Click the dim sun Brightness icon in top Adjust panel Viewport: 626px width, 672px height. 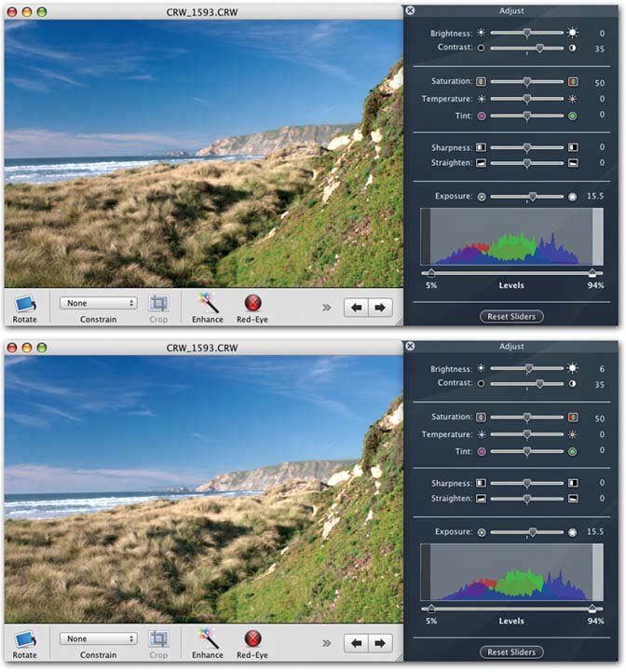pyautogui.click(x=482, y=33)
